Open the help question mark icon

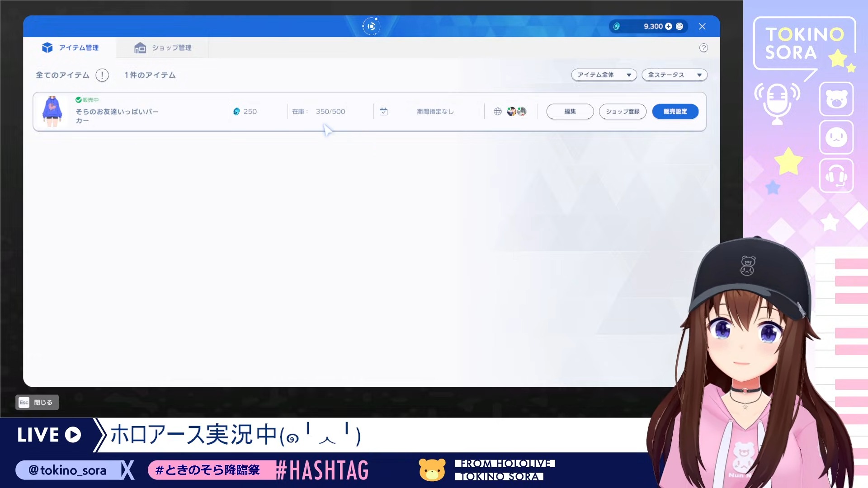pos(703,48)
